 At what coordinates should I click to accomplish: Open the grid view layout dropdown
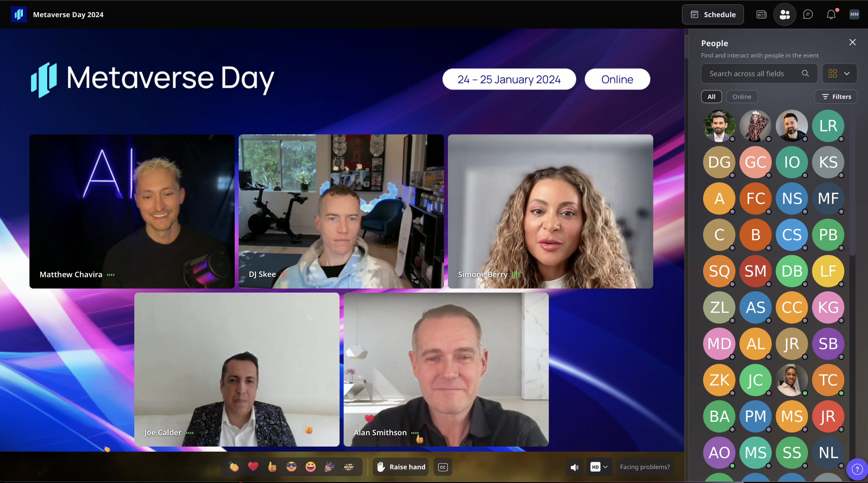point(839,74)
